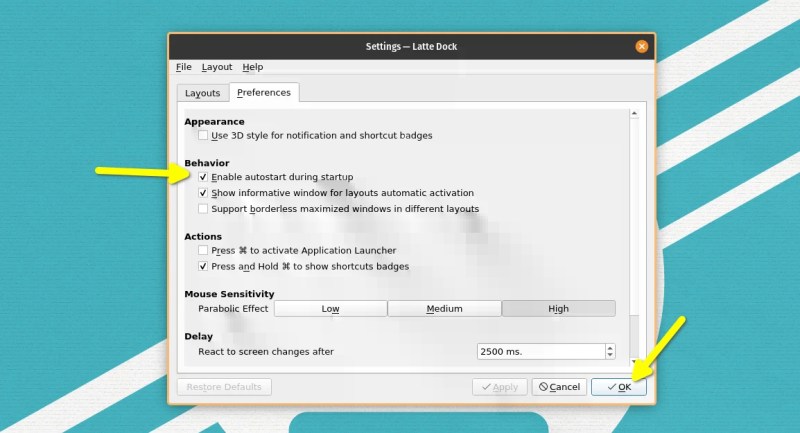This screenshot has height=433, width=800.
Task: Choose High mouse sensitivity
Action: [x=558, y=309]
